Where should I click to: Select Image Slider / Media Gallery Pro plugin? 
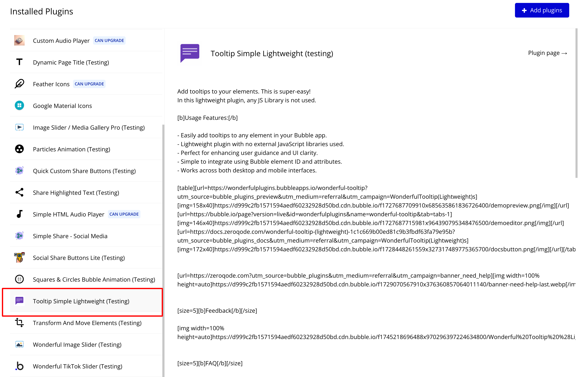coord(89,128)
